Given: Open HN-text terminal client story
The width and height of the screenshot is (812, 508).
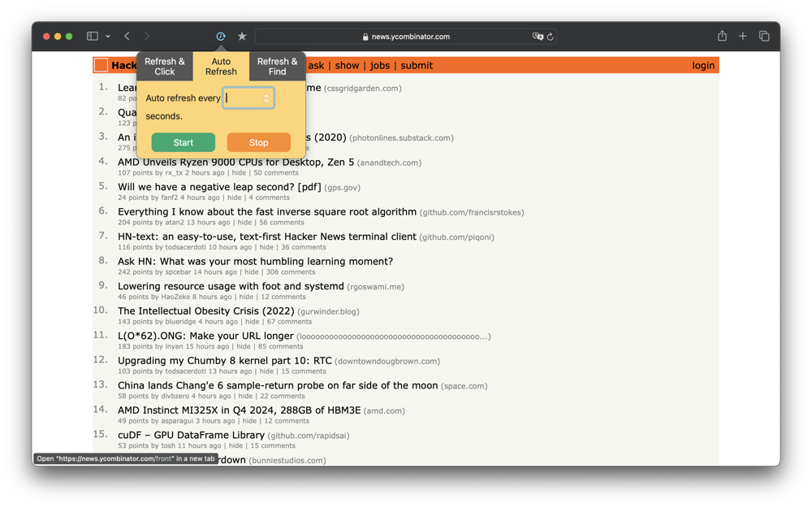Looking at the screenshot, I should [x=266, y=237].
